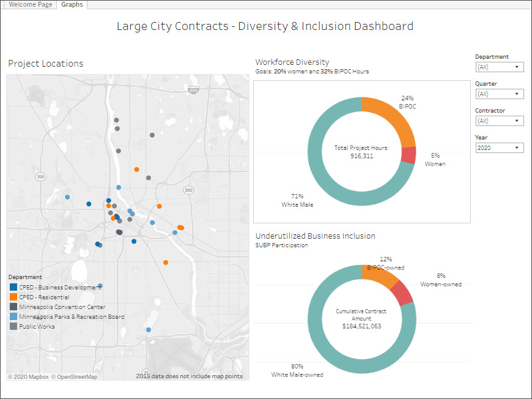Click 'Total Project Hours: 916,311' text
The image size is (532, 399).
click(361, 152)
